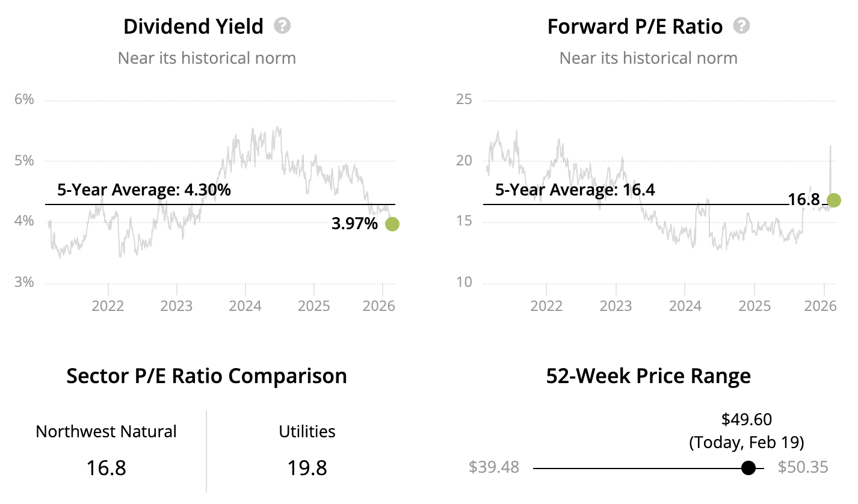Screen dimensions: 858x504
Task: Click the help icon beside Dividend Yield
Action: 282,26
